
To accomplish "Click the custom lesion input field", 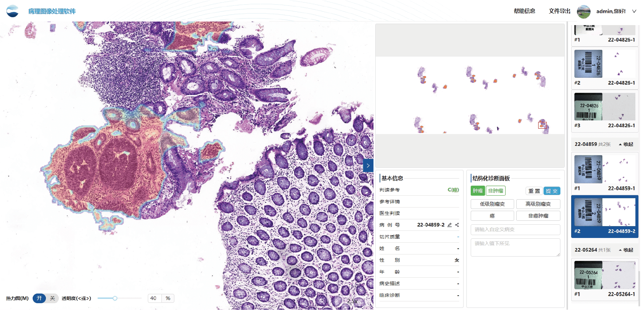I will (515, 229).
